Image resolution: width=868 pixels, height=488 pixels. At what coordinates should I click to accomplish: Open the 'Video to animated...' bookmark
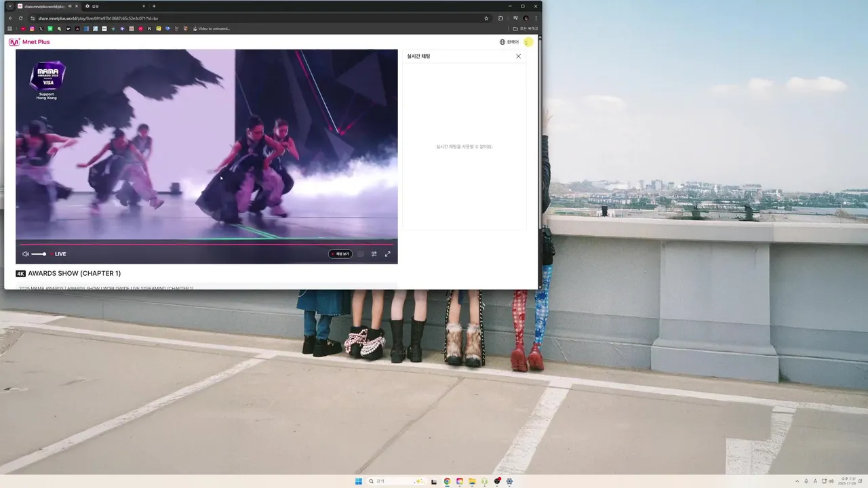(212, 28)
